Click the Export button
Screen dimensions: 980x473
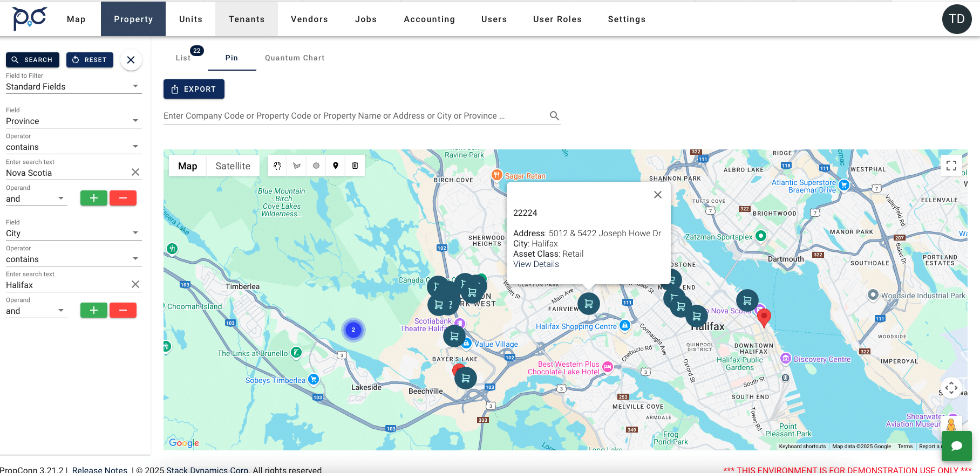coord(194,89)
